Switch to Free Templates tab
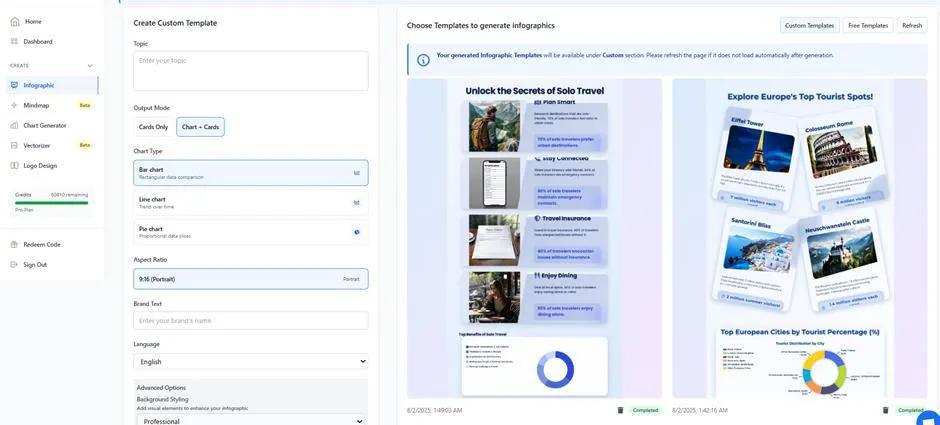 [867, 25]
